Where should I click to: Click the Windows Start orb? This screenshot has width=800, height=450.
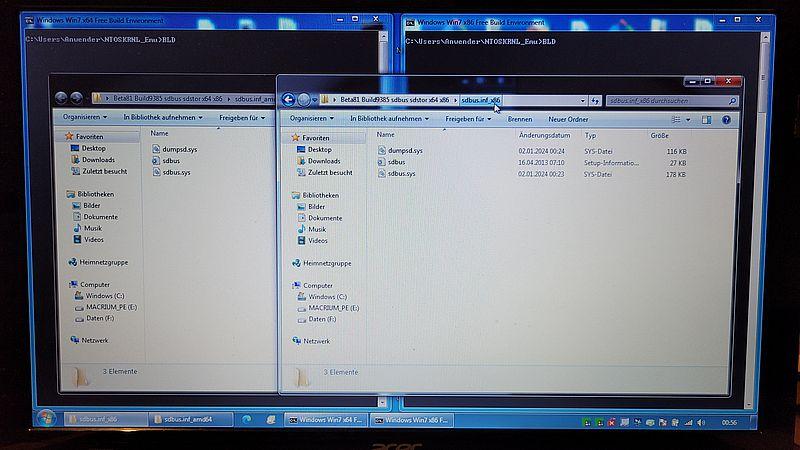[46, 419]
